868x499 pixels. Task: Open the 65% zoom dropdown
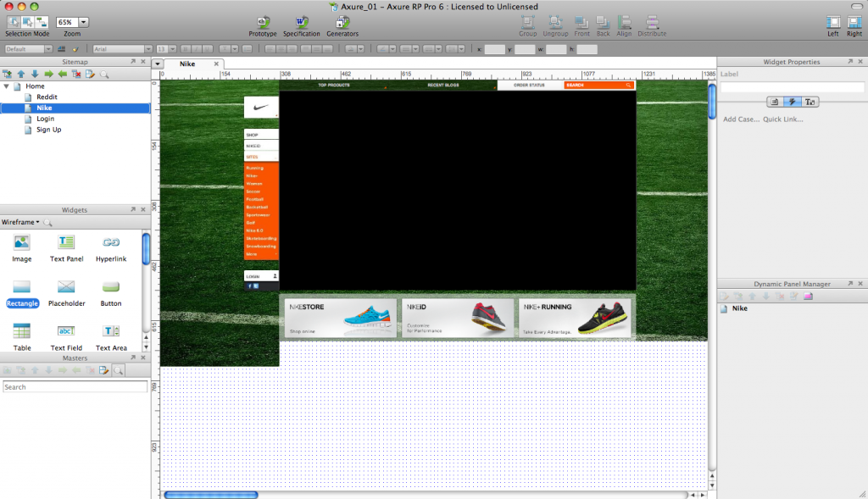point(84,22)
